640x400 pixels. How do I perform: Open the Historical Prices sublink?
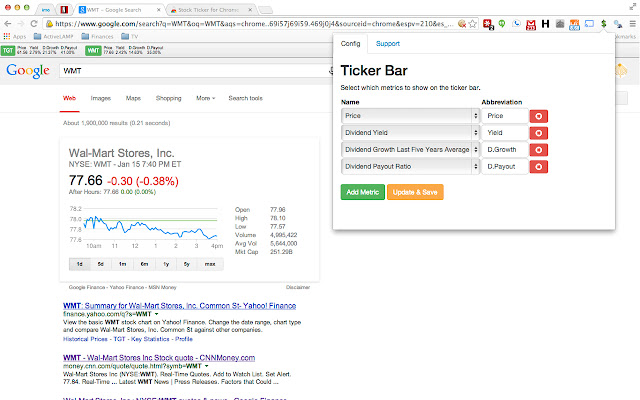coord(85,339)
